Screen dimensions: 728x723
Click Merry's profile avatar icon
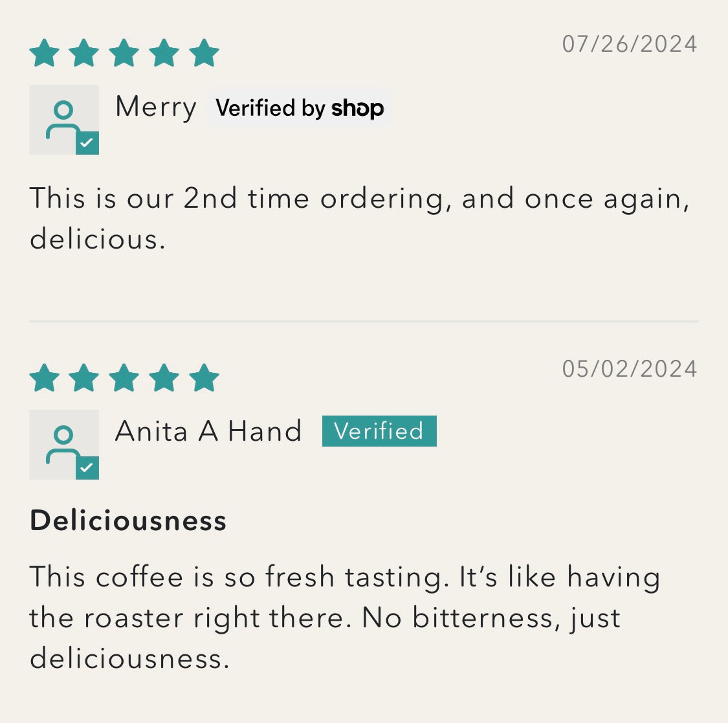coord(63,120)
